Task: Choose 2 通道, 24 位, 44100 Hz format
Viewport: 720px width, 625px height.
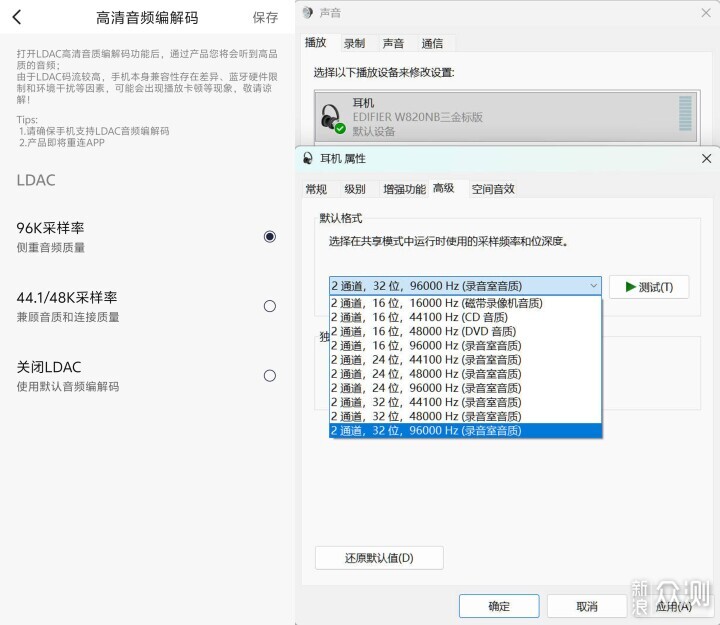Action: (465, 360)
